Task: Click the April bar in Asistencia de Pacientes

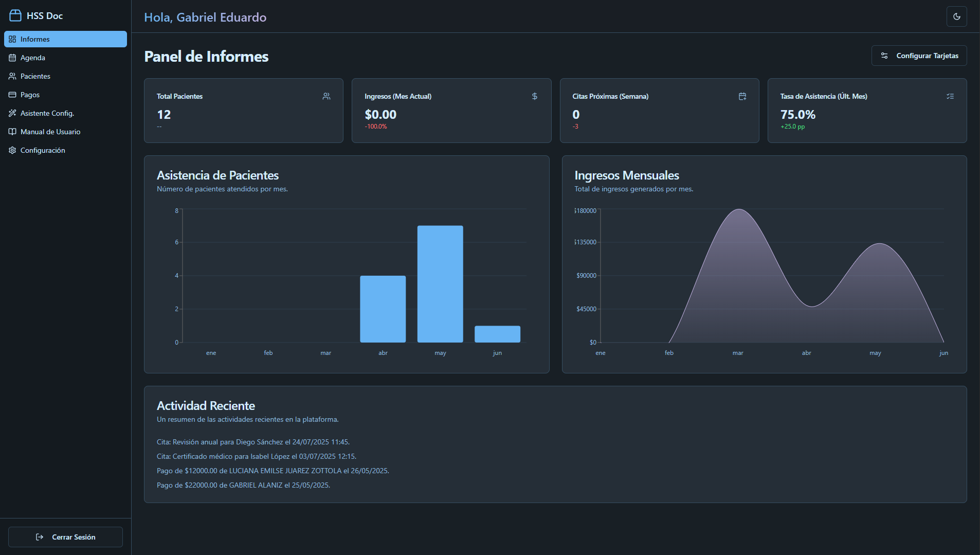Action: click(x=383, y=309)
